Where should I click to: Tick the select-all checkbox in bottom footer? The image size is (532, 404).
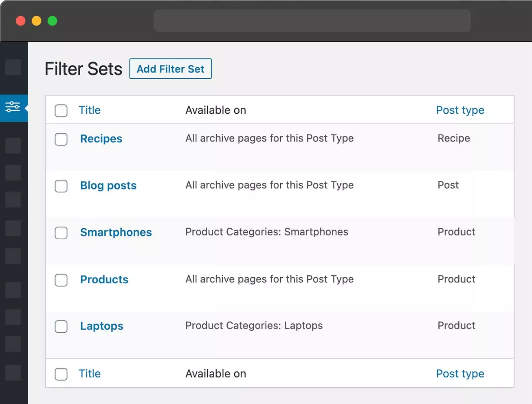pyautogui.click(x=61, y=374)
